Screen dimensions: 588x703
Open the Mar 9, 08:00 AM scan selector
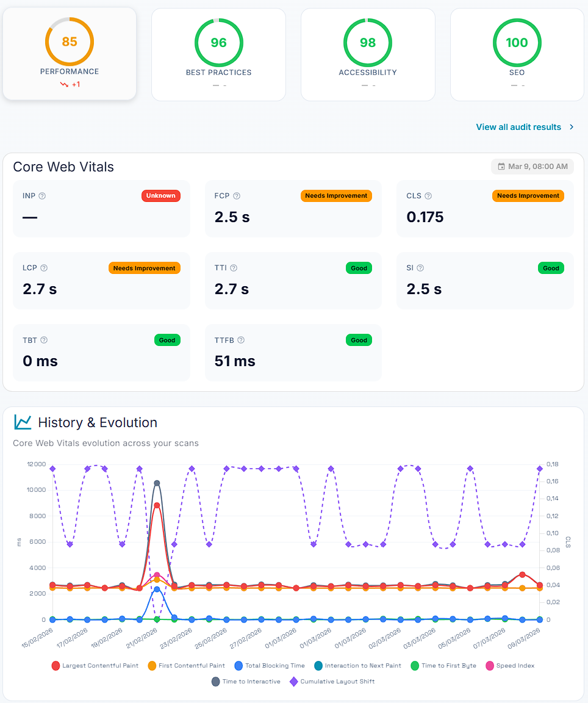pyautogui.click(x=532, y=166)
